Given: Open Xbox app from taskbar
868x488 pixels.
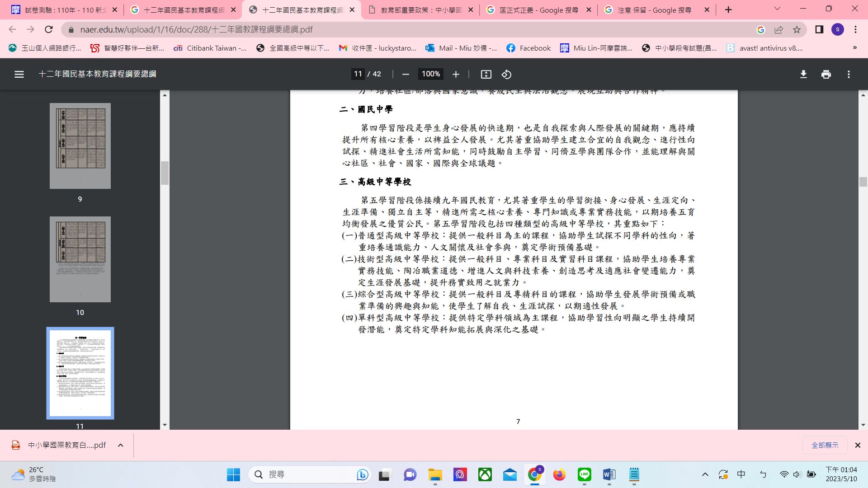Looking at the screenshot, I should coord(485,474).
